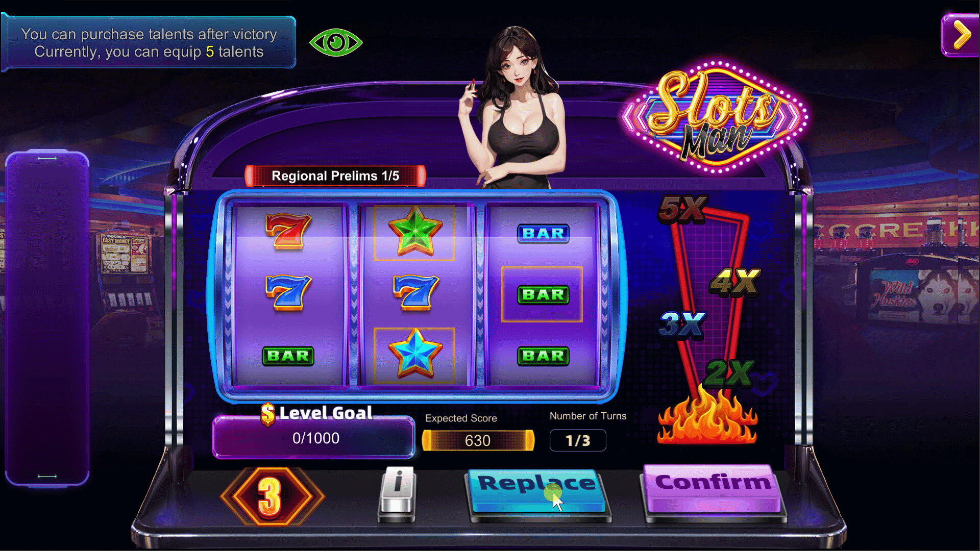Click the 5X multiplier on the meter
This screenshot has width=980, height=551.
[x=682, y=209]
